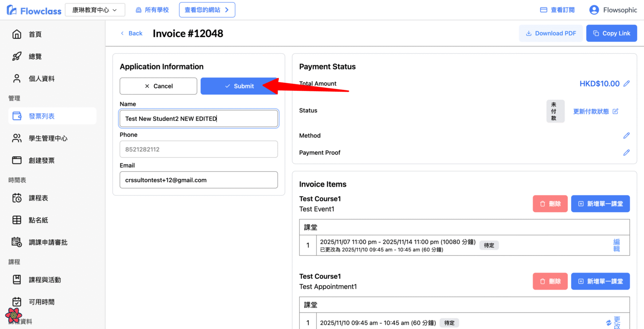Open 查看訂閱 subscription link
The width and height of the screenshot is (644, 329).
[557, 10]
